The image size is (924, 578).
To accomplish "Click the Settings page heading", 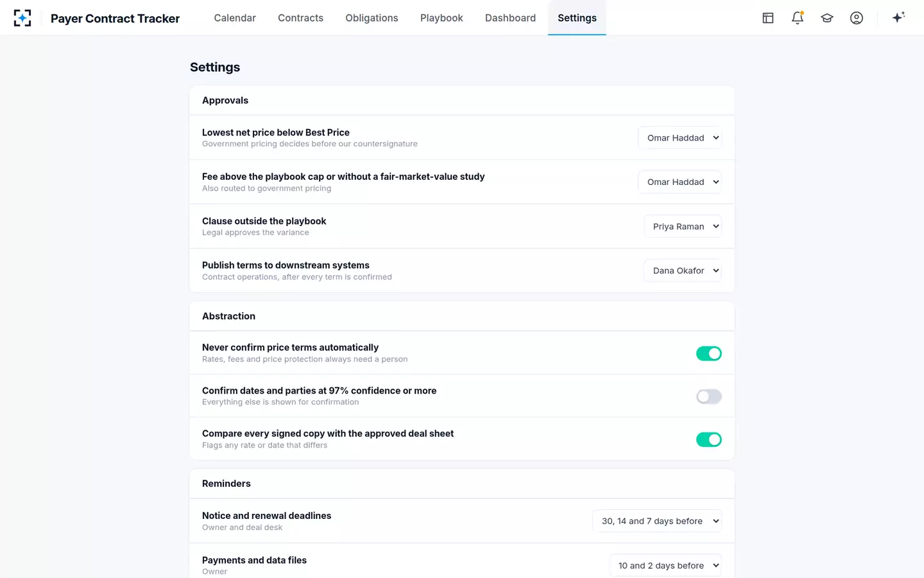I will click(x=215, y=67).
